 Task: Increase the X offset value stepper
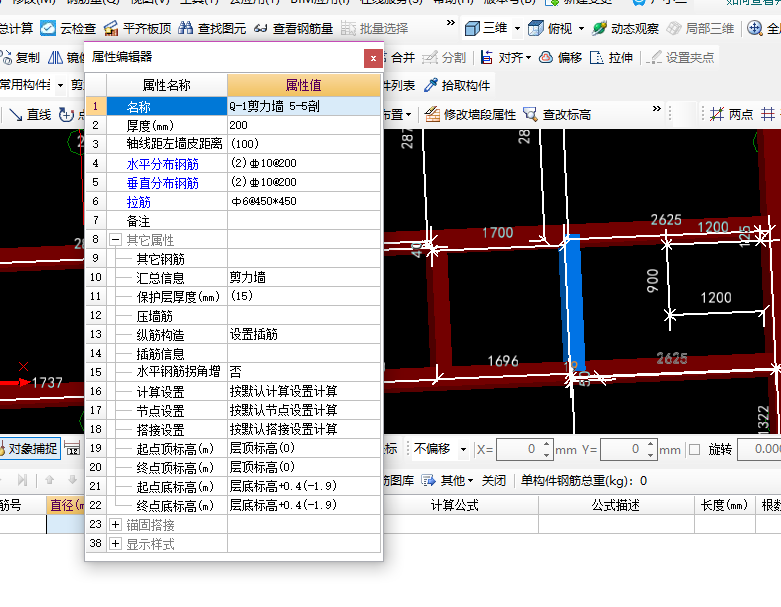(x=546, y=444)
